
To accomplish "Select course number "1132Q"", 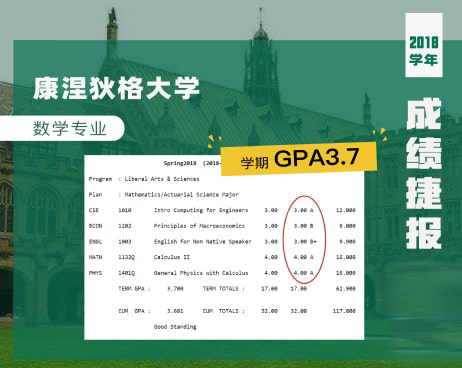I will pyautogui.click(x=126, y=257).
